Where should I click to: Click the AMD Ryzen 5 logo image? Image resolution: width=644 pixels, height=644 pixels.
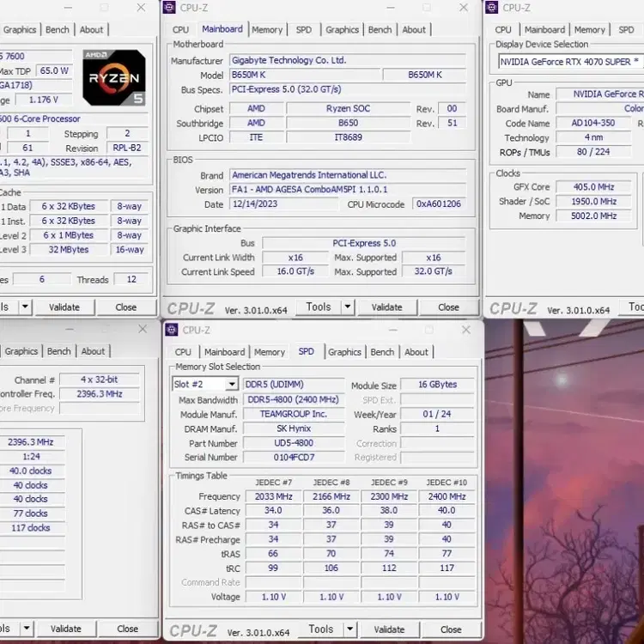tap(114, 77)
